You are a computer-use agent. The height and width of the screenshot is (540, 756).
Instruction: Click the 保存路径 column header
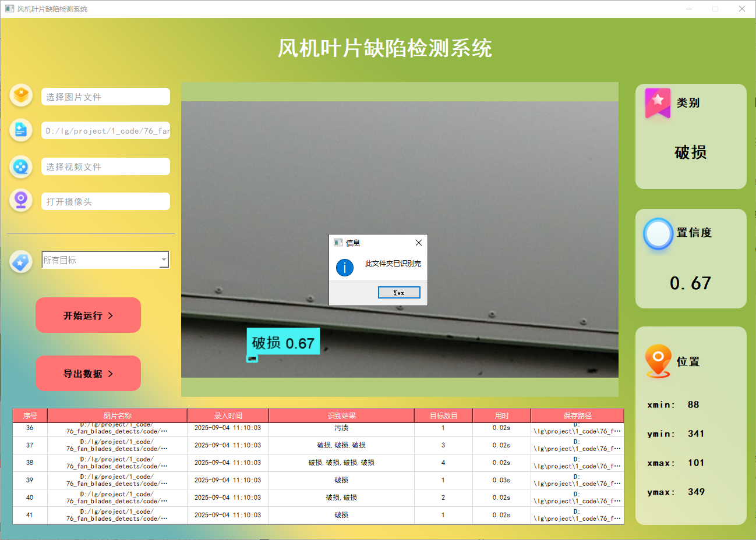click(x=577, y=415)
